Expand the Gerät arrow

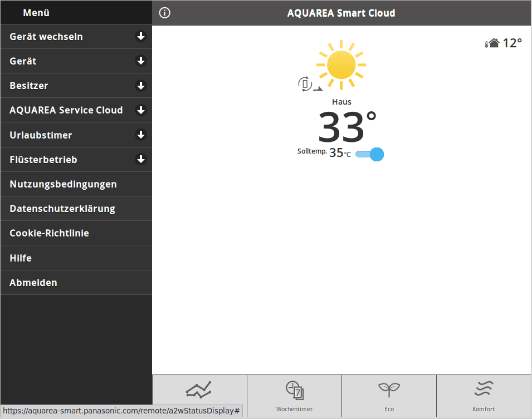(141, 61)
